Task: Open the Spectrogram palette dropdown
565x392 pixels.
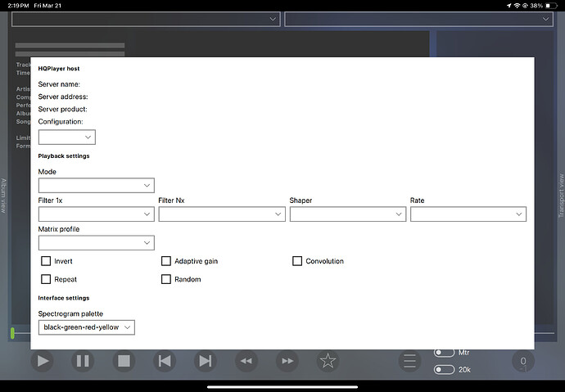Action: point(86,327)
